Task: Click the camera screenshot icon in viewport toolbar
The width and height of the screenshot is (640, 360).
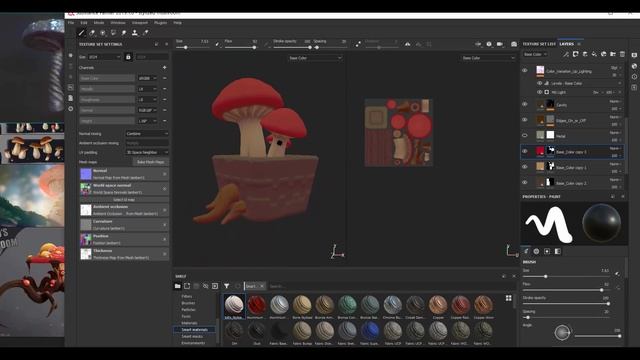Action: 514,44
